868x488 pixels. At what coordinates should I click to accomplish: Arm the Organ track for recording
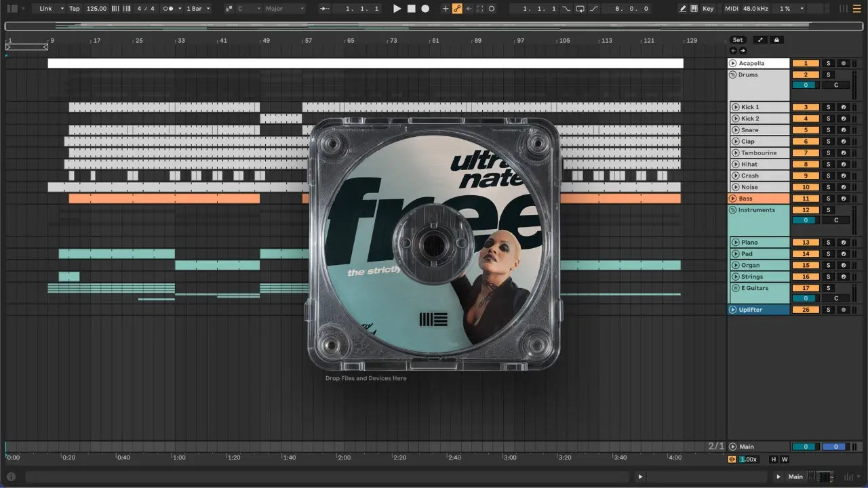pyautogui.click(x=844, y=266)
